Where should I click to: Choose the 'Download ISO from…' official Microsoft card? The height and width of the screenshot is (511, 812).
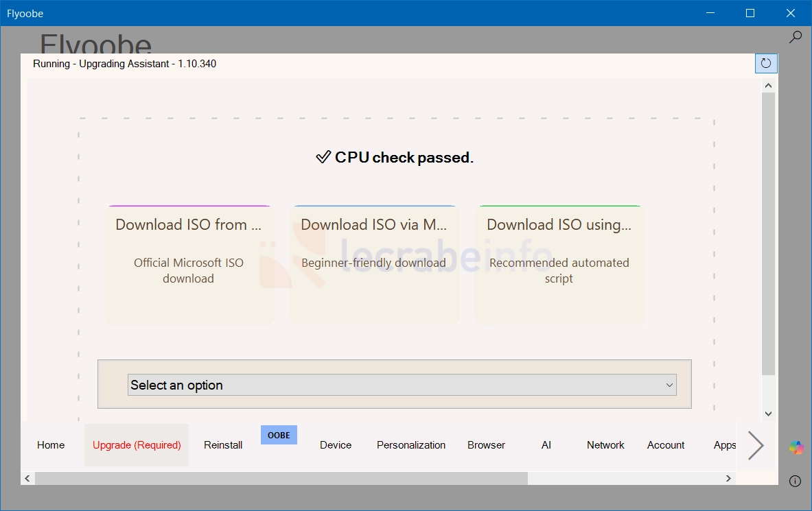(x=189, y=265)
